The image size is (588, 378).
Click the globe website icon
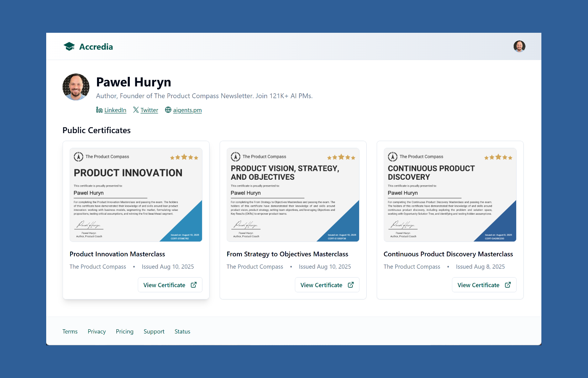[x=168, y=110]
